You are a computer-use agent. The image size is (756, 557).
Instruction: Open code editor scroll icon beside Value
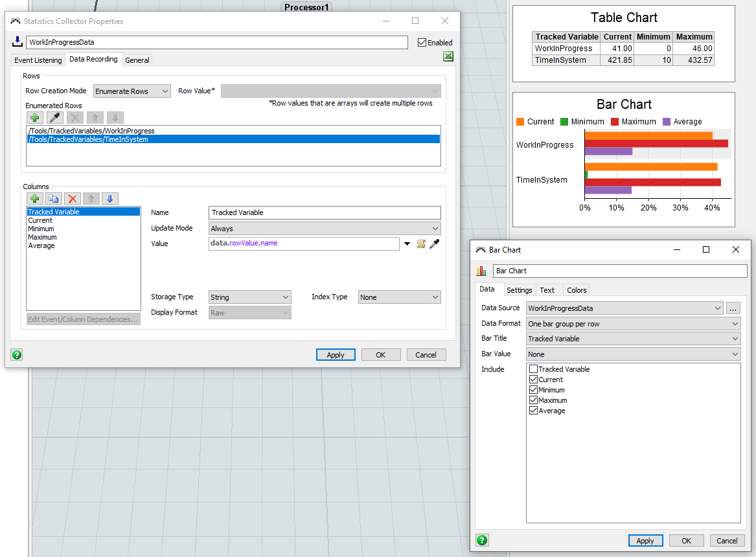click(421, 244)
